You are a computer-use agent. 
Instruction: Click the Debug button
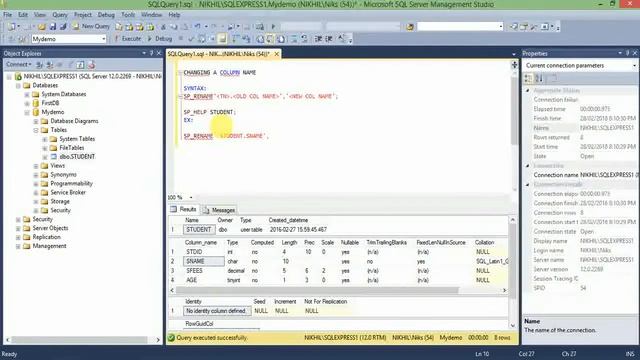160,39
